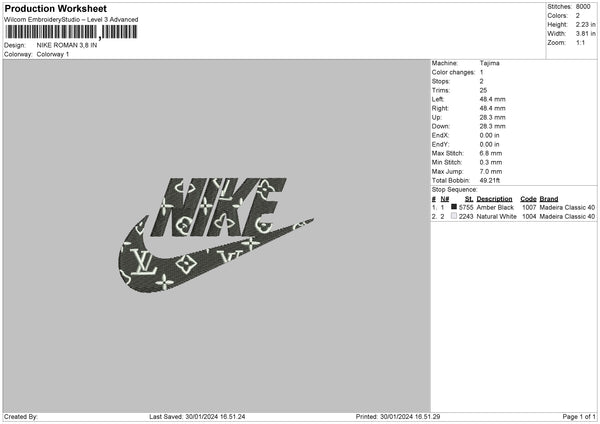This screenshot has height=424, width=600.
Task: Click the 'Stops:' label
Action: pyautogui.click(x=441, y=81)
